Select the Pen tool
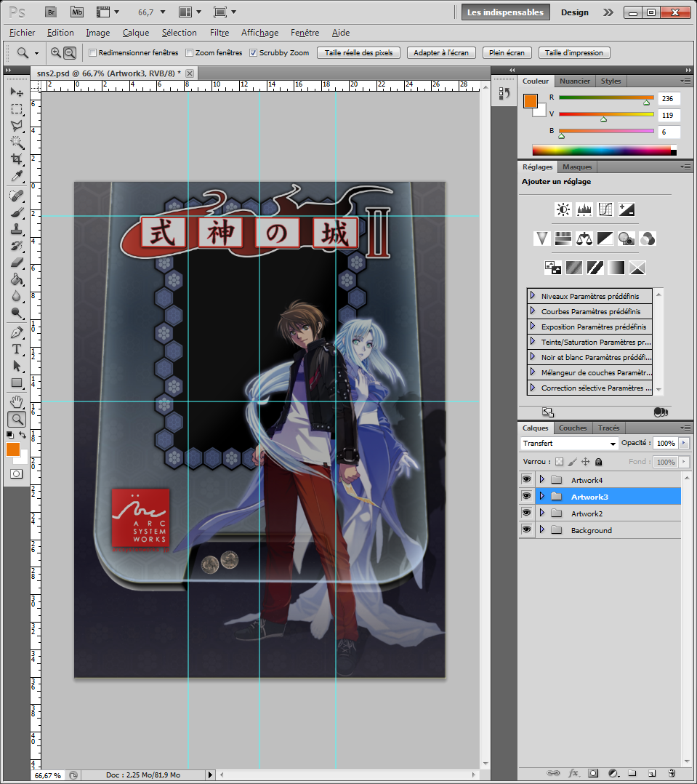 17,332
